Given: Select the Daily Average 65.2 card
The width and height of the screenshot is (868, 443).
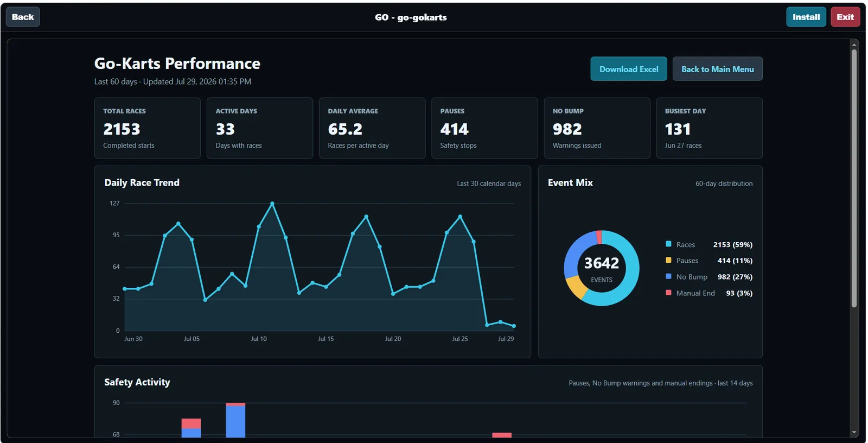Looking at the screenshot, I should click(372, 128).
